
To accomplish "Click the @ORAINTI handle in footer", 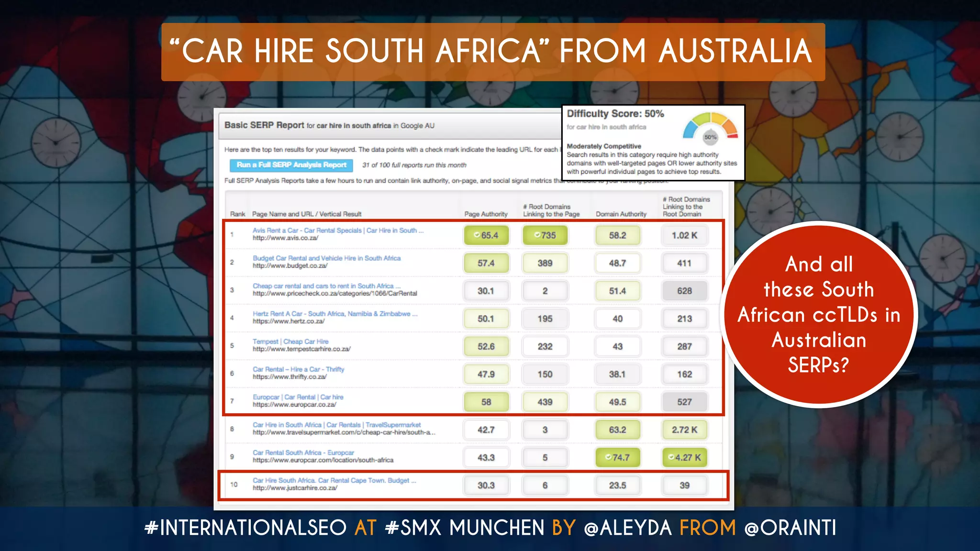I will (x=790, y=528).
